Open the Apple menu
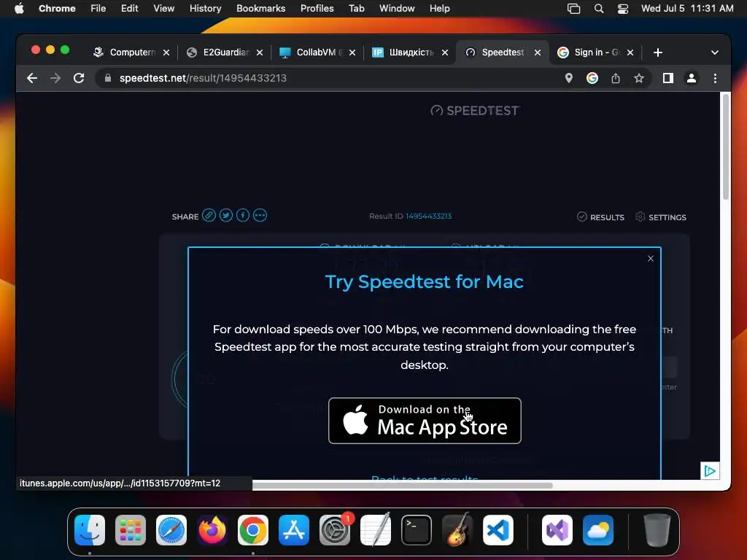The image size is (747, 560). tap(19, 9)
